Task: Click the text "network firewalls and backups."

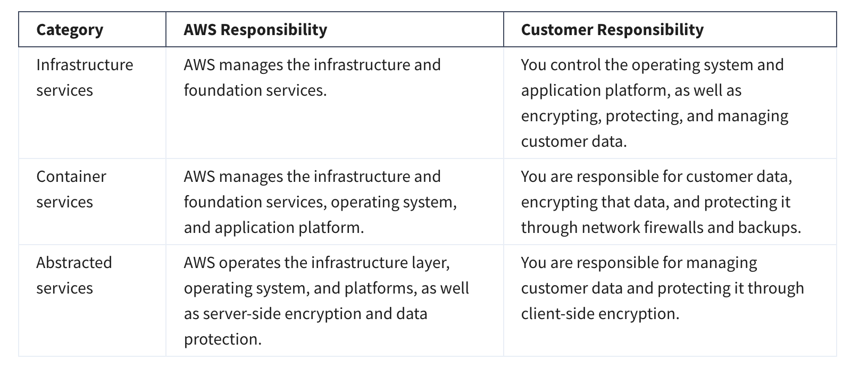Action: point(691,228)
